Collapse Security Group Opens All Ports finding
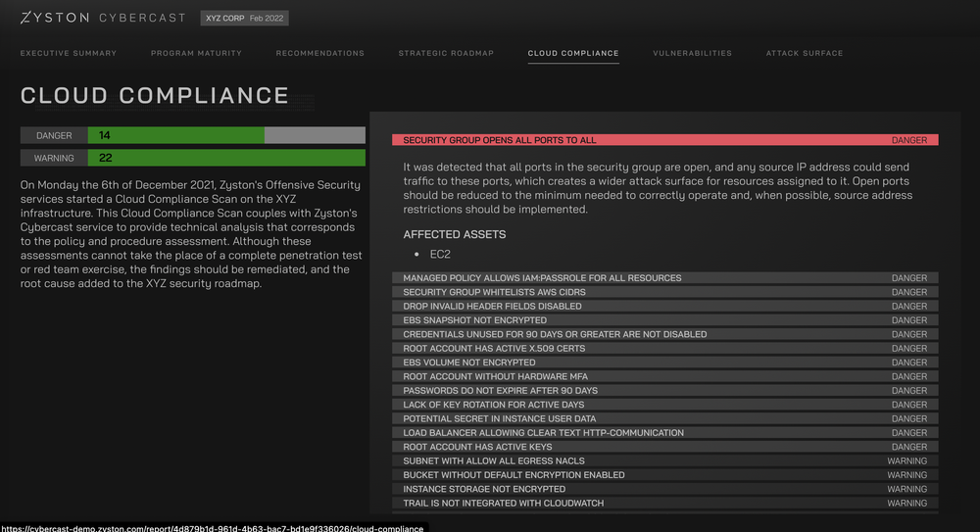The width and height of the screenshot is (980, 532). (665, 140)
